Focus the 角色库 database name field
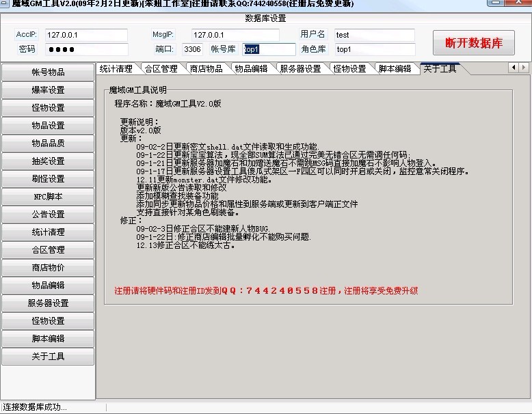The height and width of the screenshot is (414, 532). (373, 49)
